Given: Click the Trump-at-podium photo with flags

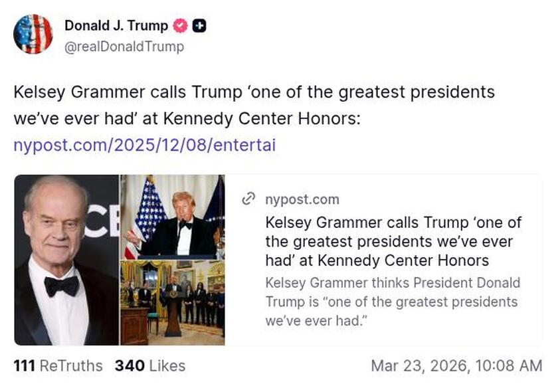Looking at the screenshot, I should click(x=171, y=216).
